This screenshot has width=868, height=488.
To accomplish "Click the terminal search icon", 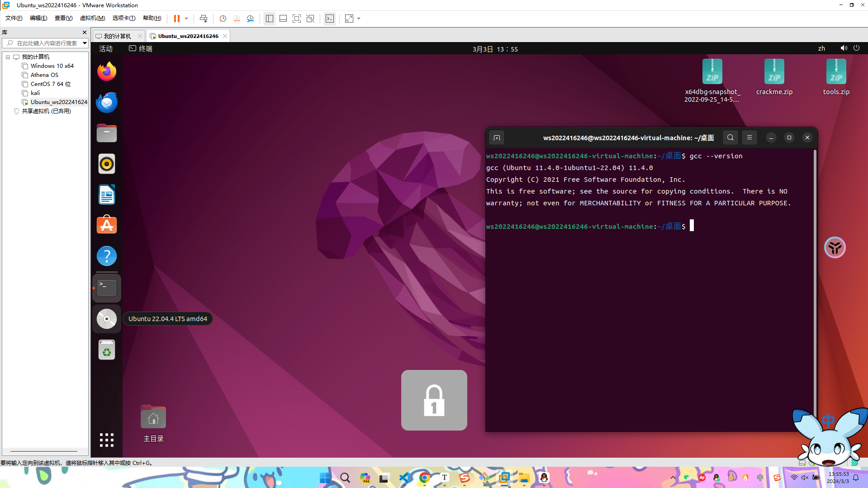I will [730, 137].
